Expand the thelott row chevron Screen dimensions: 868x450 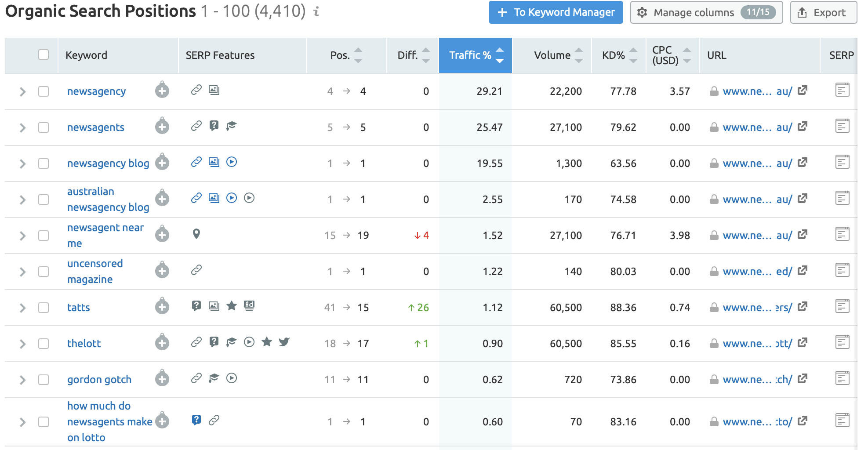(22, 344)
